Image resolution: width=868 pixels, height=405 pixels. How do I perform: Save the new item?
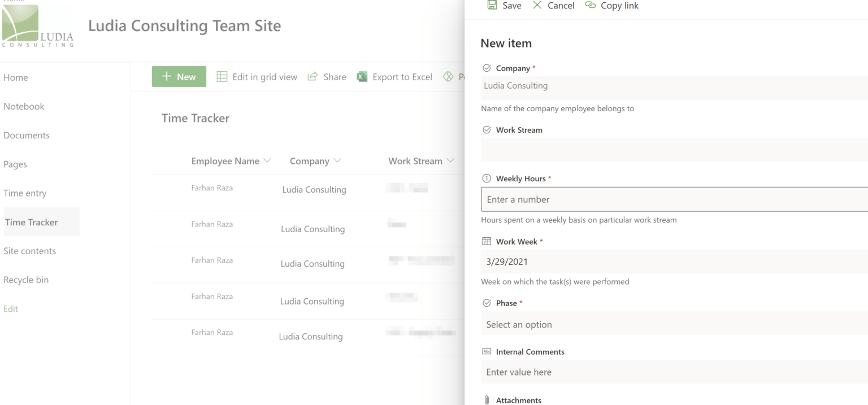pos(504,5)
